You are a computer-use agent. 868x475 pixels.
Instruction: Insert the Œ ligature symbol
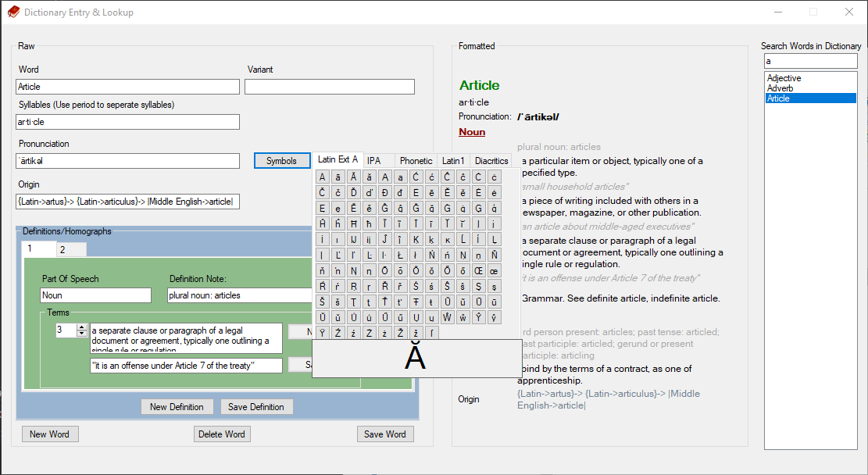477,270
